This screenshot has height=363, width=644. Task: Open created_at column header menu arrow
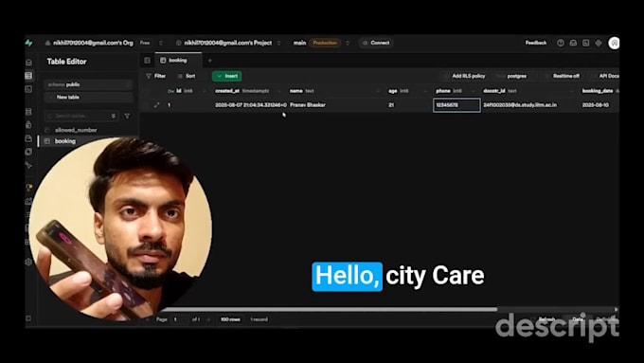[279, 91]
